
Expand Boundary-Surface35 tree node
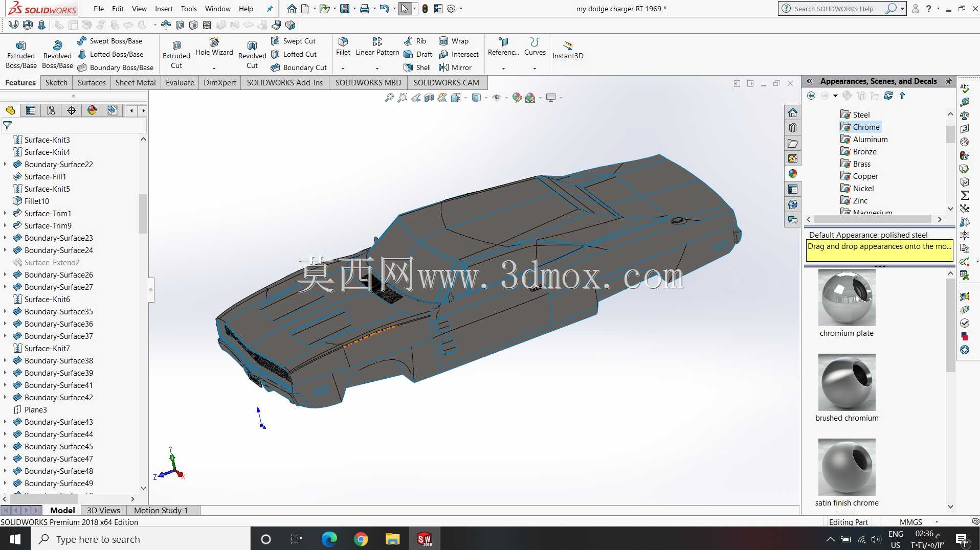(x=5, y=311)
